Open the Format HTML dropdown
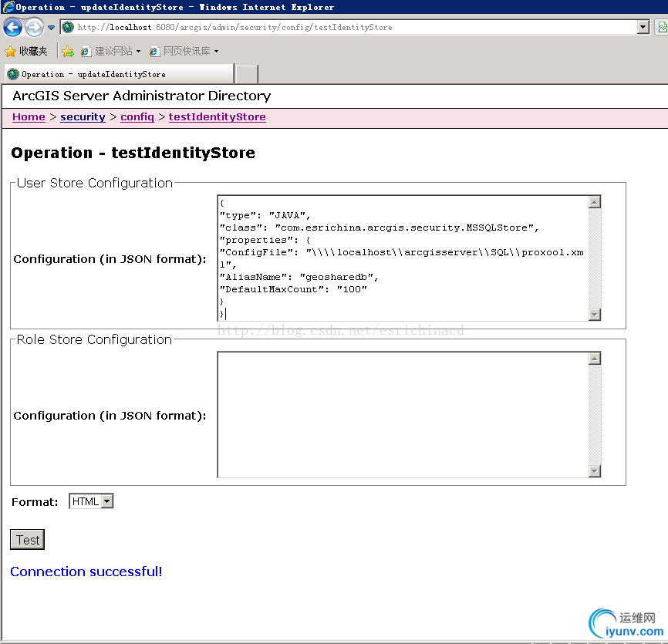 tap(91, 501)
